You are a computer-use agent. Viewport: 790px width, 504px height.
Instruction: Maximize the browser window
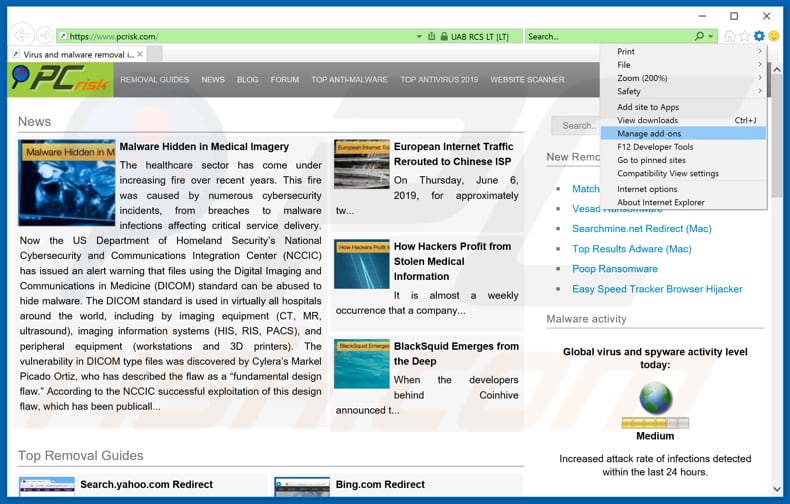click(734, 16)
